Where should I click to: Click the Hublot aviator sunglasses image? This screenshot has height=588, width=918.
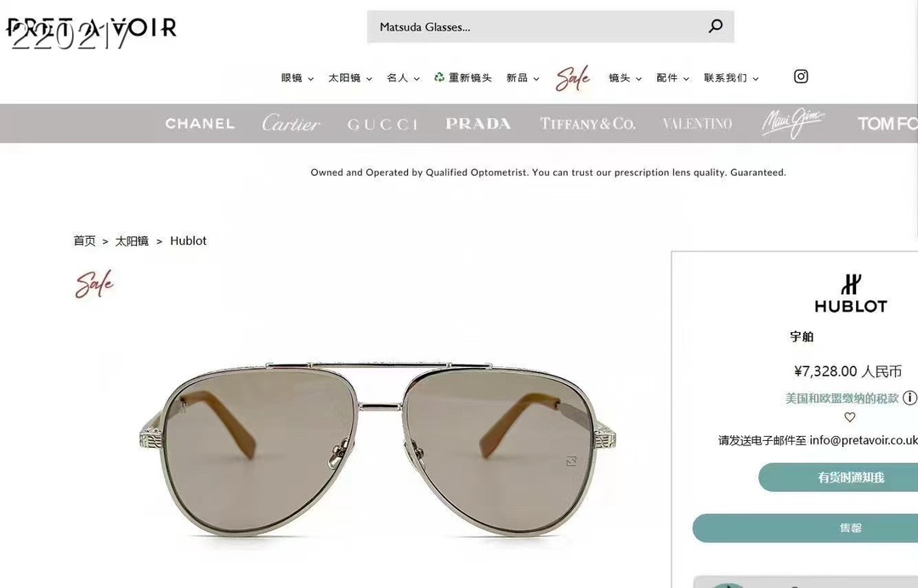click(379, 448)
